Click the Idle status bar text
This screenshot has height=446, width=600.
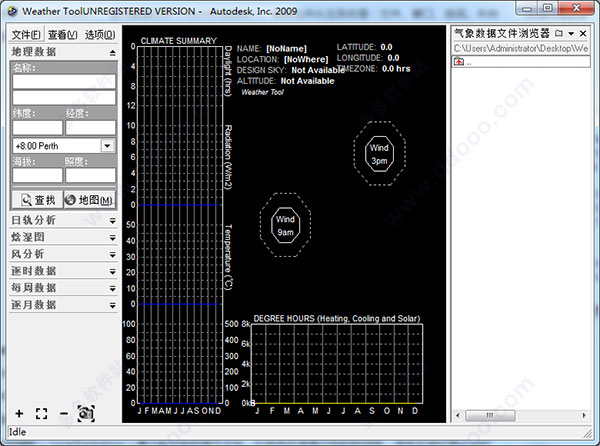18,432
